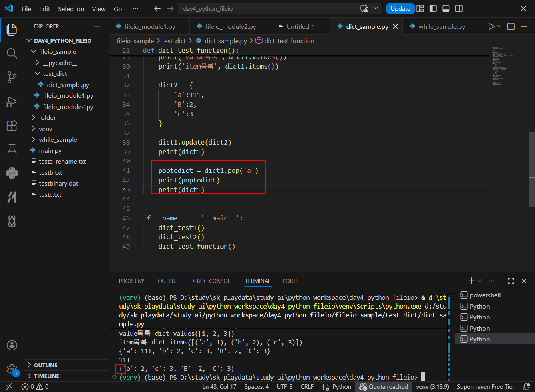This screenshot has width=535, height=392.
Task: Open the Source Control view
Action: [x=12, y=77]
